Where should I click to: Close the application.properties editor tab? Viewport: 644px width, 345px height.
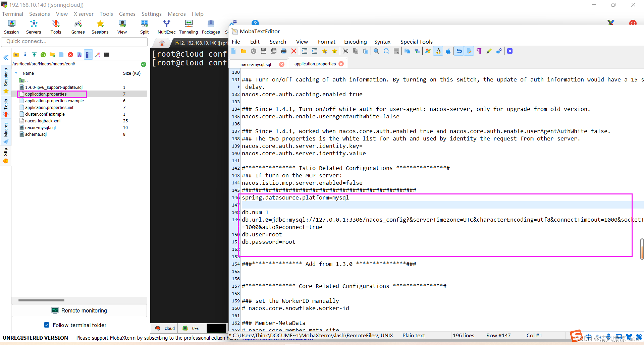(x=341, y=64)
